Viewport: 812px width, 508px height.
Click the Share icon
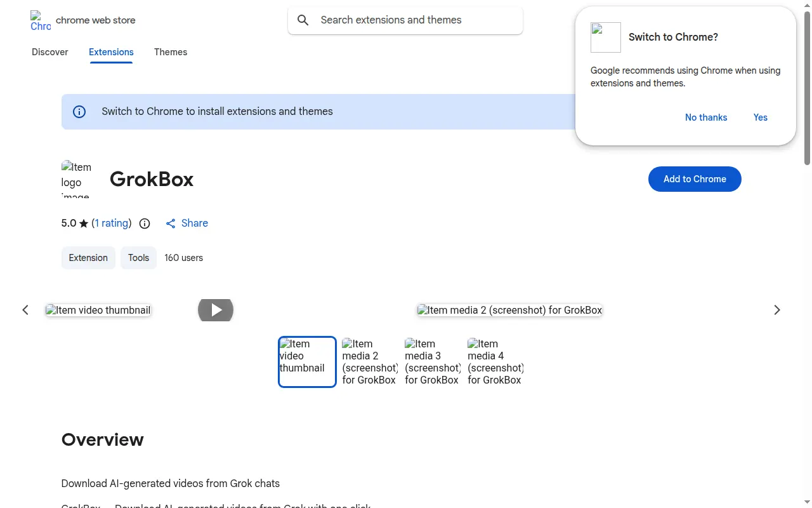click(x=171, y=224)
